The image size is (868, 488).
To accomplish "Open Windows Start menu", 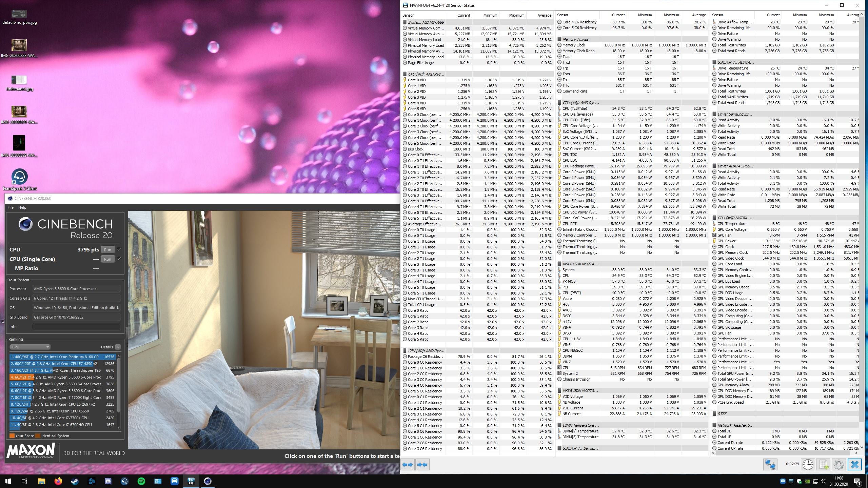I will coord(8,481).
